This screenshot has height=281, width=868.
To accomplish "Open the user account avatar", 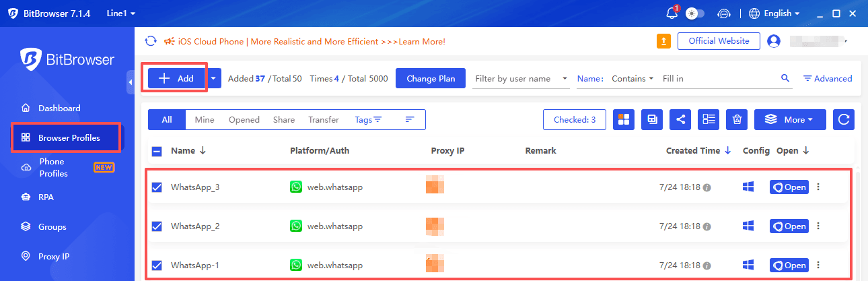I will point(774,41).
